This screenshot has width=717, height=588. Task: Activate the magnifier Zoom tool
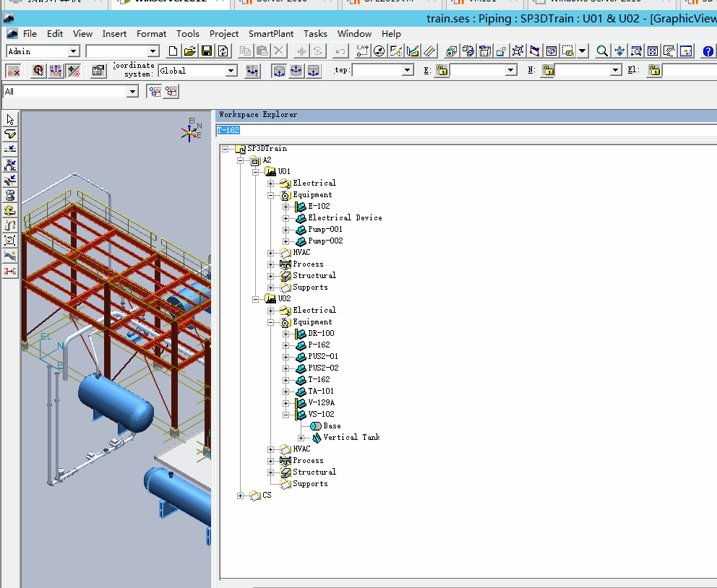click(602, 51)
